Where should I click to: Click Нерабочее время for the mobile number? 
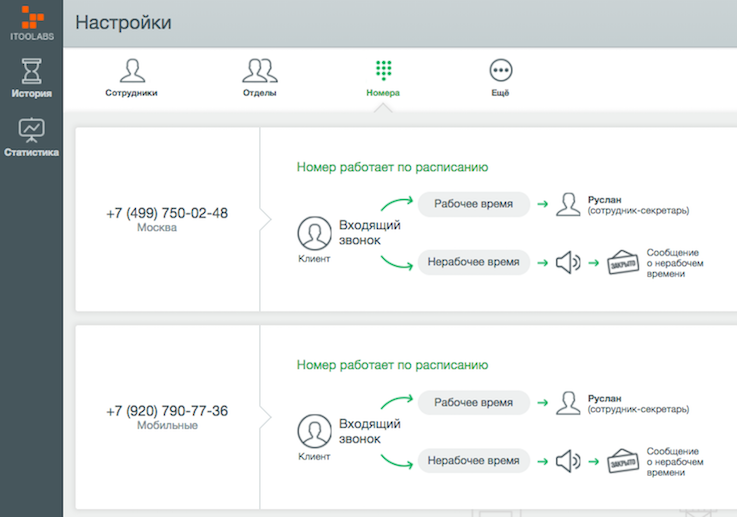click(x=473, y=461)
